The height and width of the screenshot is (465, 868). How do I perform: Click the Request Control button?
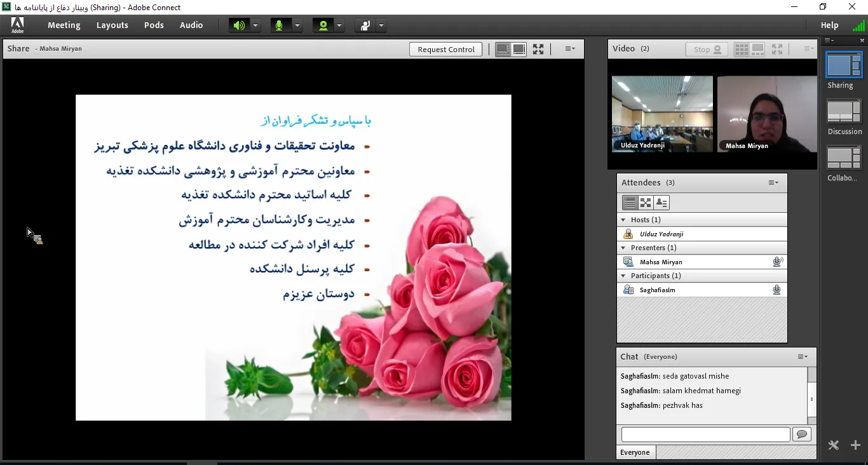pos(446,50)
